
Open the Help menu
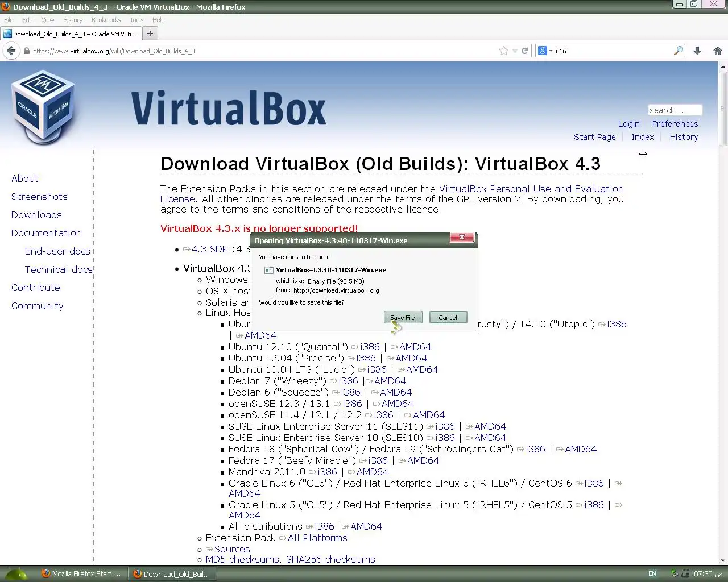pyautogui.click(x=158, y=20)
